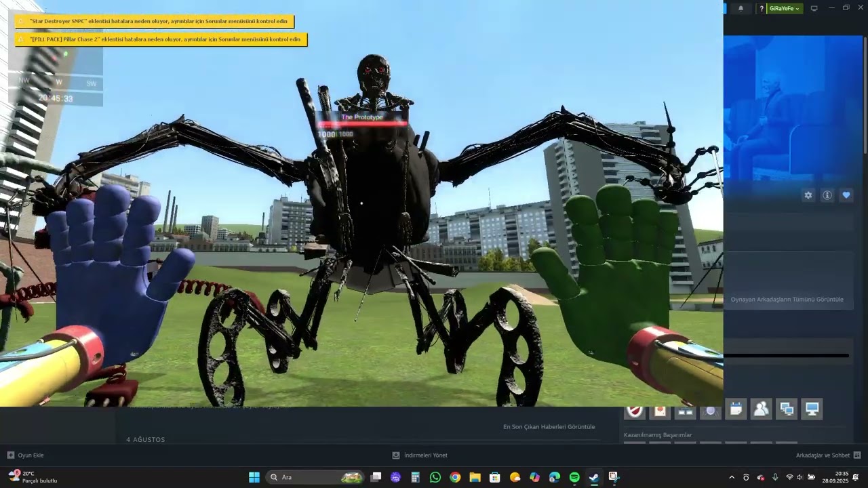The image size is (868, 488).
Task: Click the Steam help question mark icon
Action: click(762, 8)
